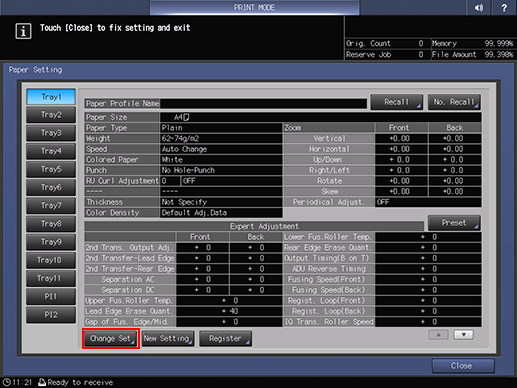Expand the Preset options

point(454,223)
